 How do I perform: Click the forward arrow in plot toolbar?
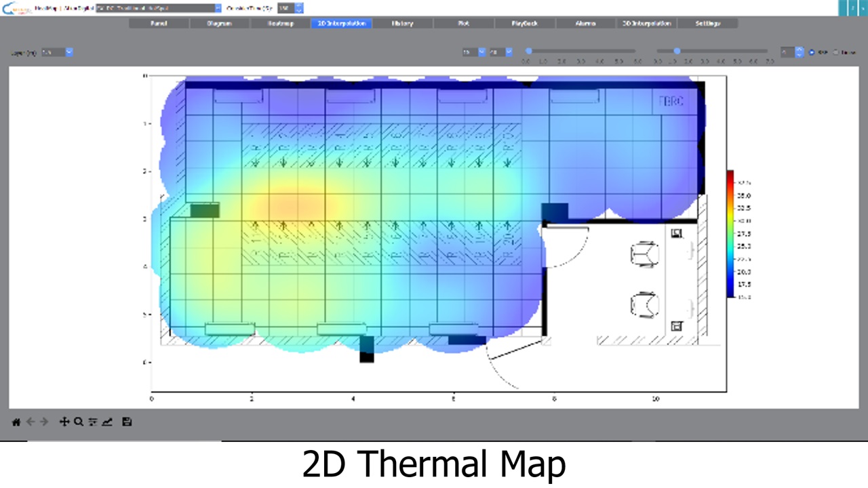pos(44,422)
